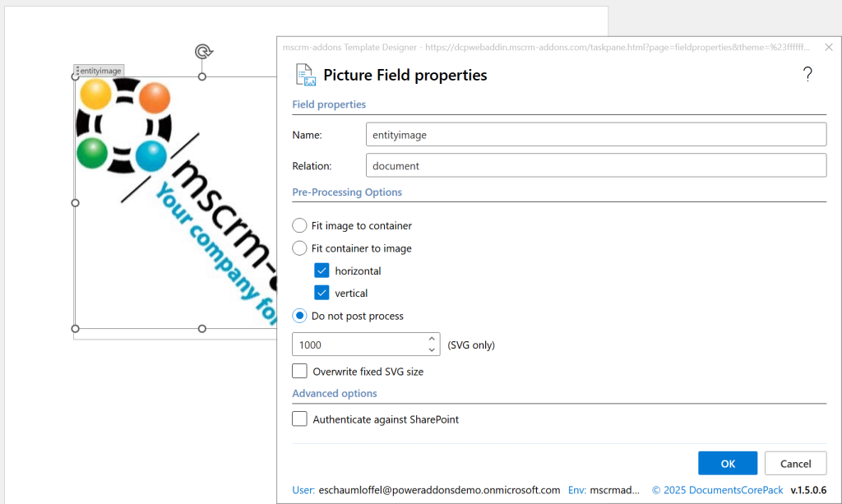Image resolution: width=842 pixels, height=504 pixels.
Task: Select Fit container to image option
Action: pyautogui.click(x=300, y=248)
